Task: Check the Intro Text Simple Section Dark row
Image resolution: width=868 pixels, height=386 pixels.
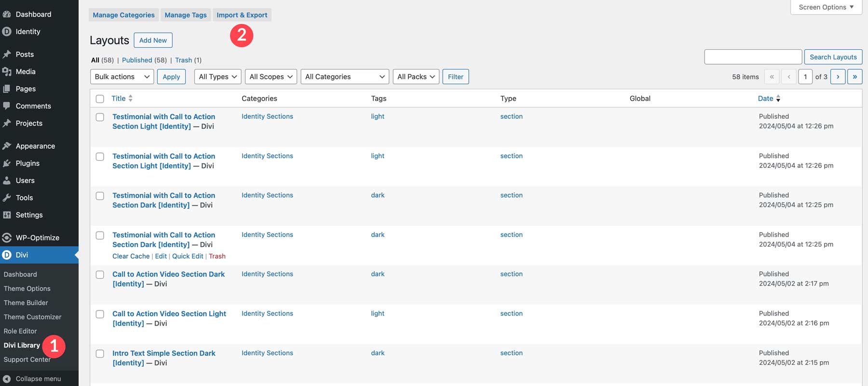Action: [x=100, y=354]
